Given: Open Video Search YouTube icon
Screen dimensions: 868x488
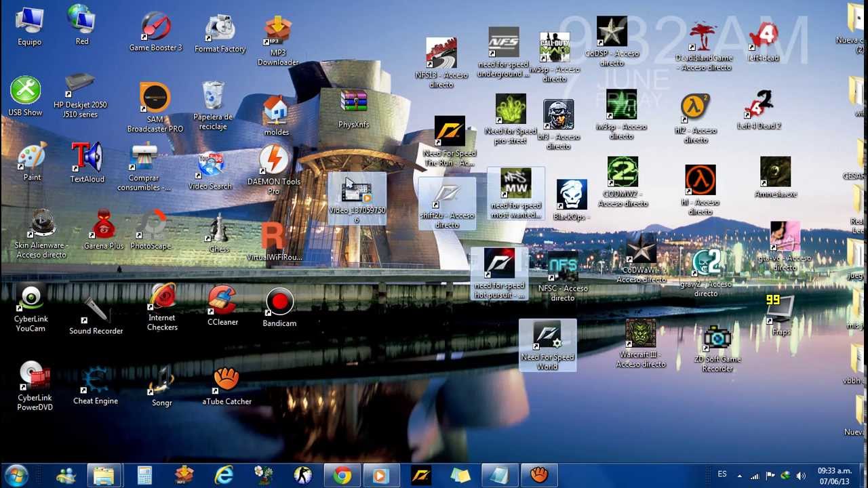Looking at the screenshot, I should tap(210, 171).
